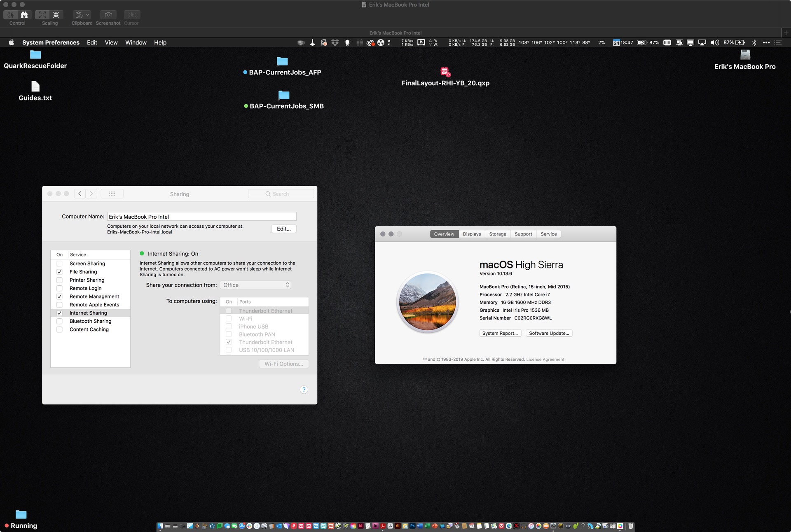The height and width of the screenshot is (532, 791).
Task: Open the View menu
Action: pos(111,42)
